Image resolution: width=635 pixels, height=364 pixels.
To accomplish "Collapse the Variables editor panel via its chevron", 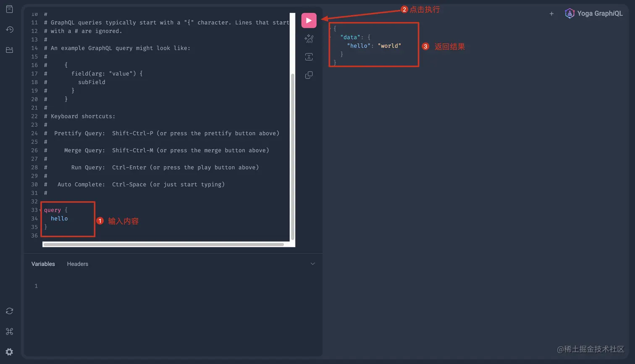I will 312,263.
